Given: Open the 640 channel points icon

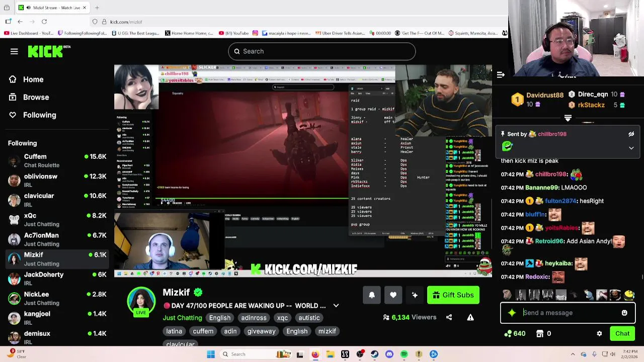Looking at the screenshot, I should 508,334.
